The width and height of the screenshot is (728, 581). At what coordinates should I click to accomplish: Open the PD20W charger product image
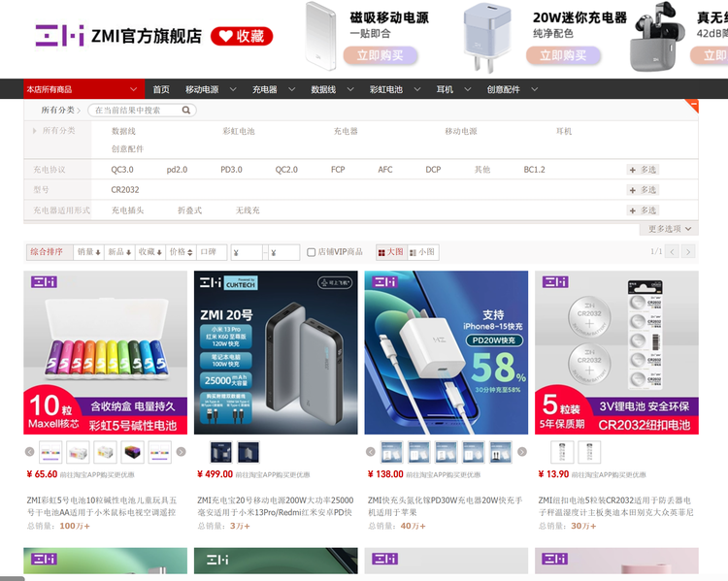[x=447, y=353]
